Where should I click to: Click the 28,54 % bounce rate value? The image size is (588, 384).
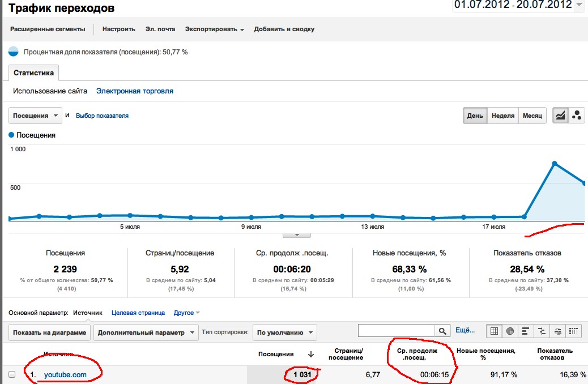click(527, 269)
